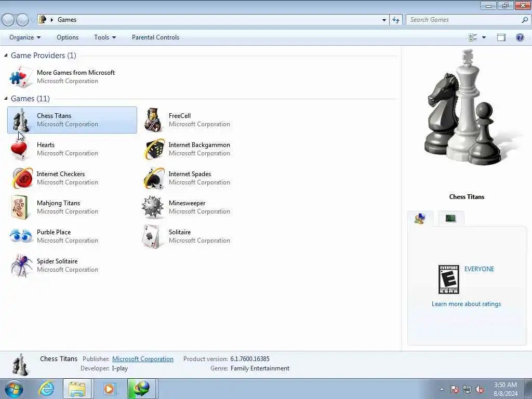Click the muted volume tray icon
The width and height of the screenshot is (532, 399).
(x=480, y=389)
